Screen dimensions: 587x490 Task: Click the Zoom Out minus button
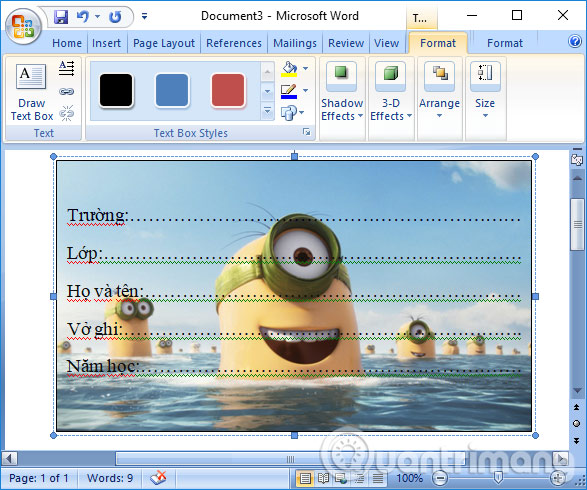[x=440, y=478]
